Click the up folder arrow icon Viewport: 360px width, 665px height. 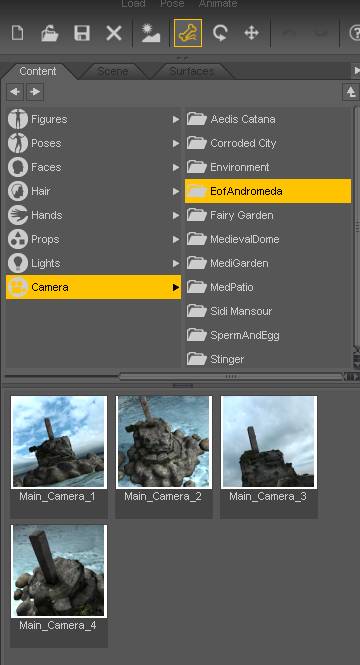pyautogui.click(x=351, y=92)
